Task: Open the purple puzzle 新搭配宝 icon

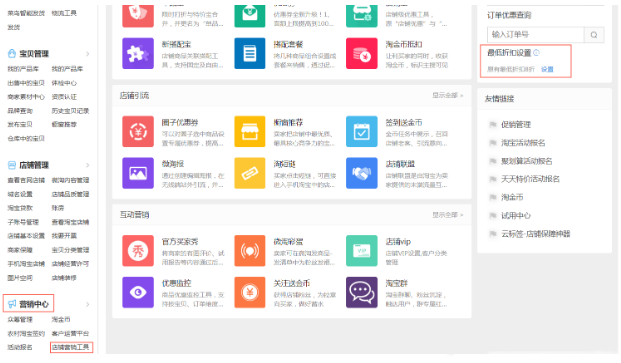Action: 138,53
